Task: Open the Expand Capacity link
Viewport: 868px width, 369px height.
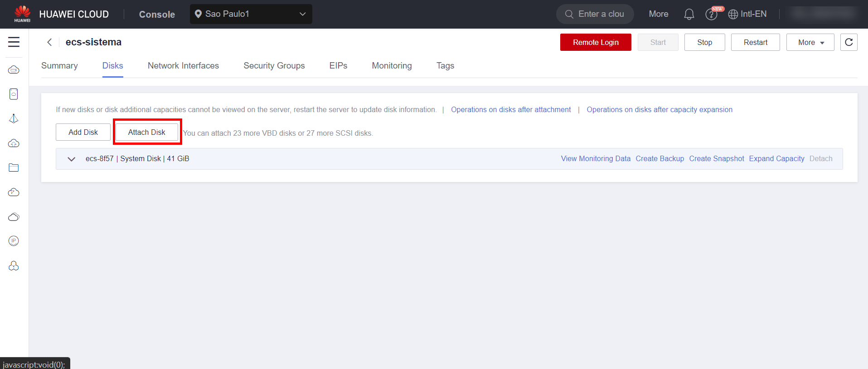Action: [776, 159]
